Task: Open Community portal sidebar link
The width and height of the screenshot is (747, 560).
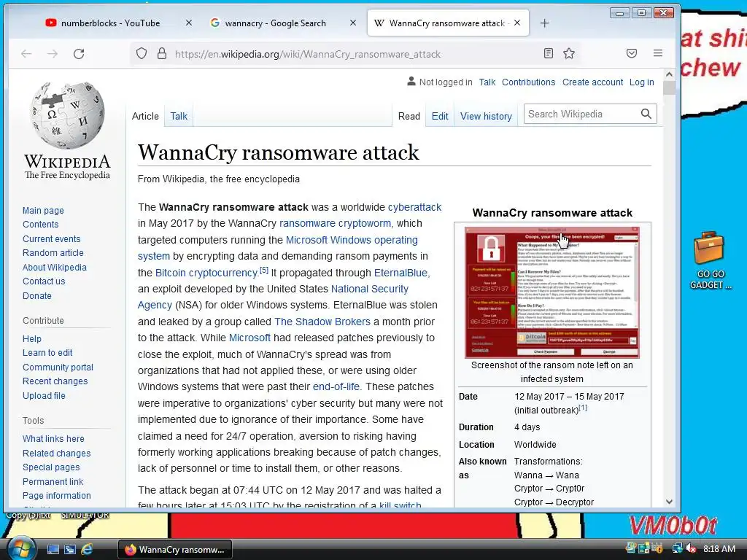Action: 58,367
